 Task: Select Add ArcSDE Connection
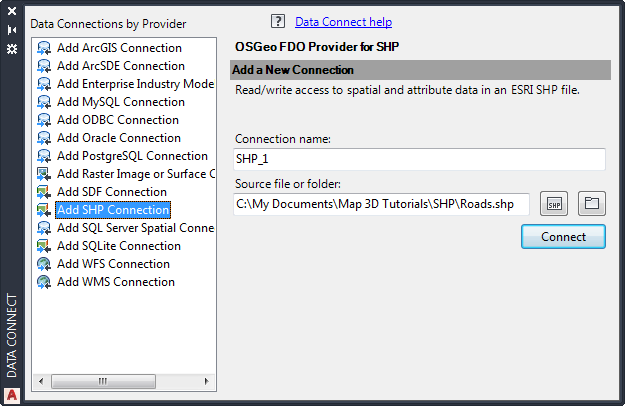tap(120, 66)
